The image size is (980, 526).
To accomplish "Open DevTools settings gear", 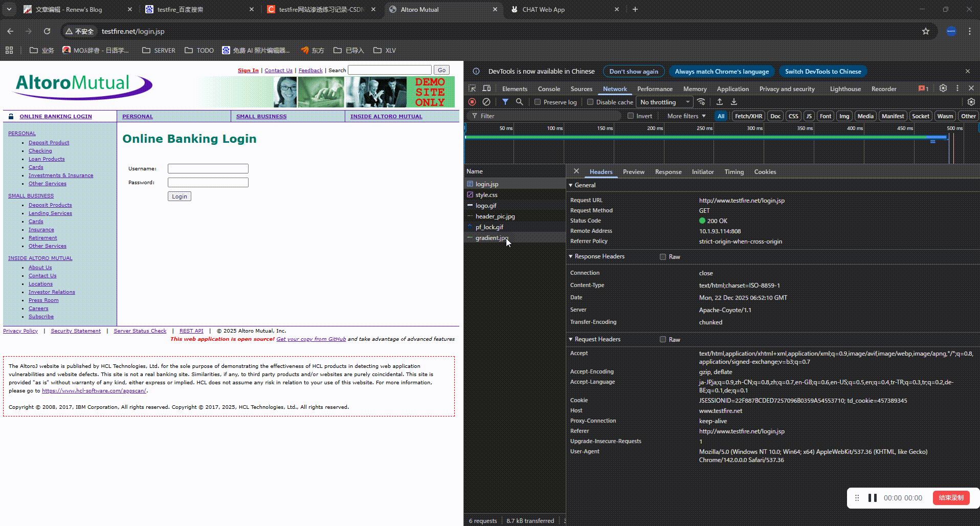I will tap(943, 89).
